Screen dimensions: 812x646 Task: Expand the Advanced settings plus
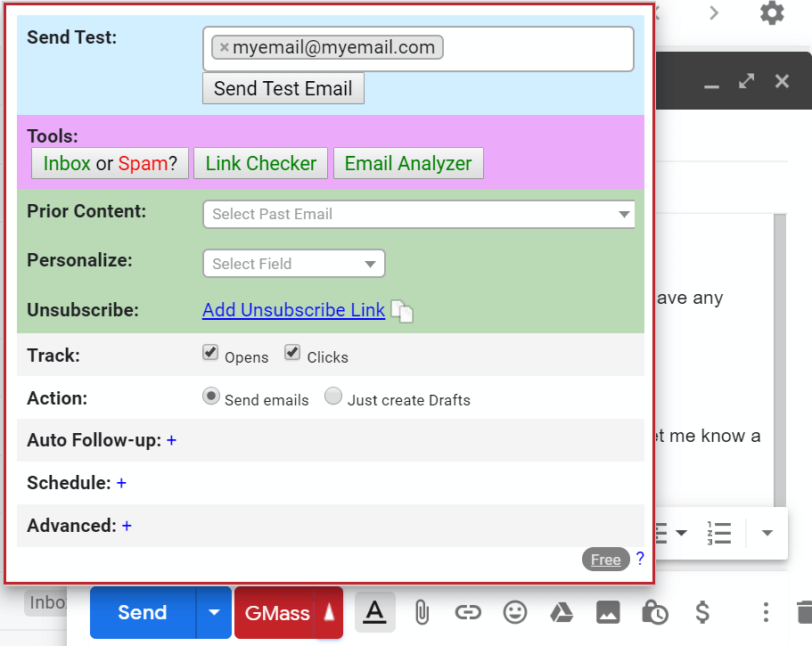(x=127, y=526)
